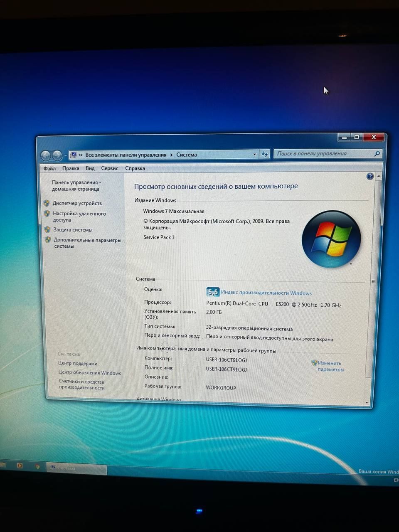Viewport: 399px width, 532px height.
Task: Open Настройка удаленного доступа link
Action: coord(79,217)
